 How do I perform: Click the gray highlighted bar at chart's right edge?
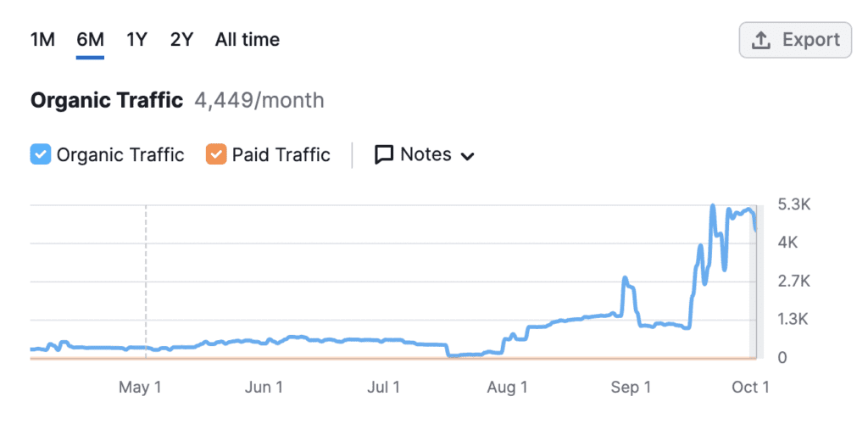(758, 280)
